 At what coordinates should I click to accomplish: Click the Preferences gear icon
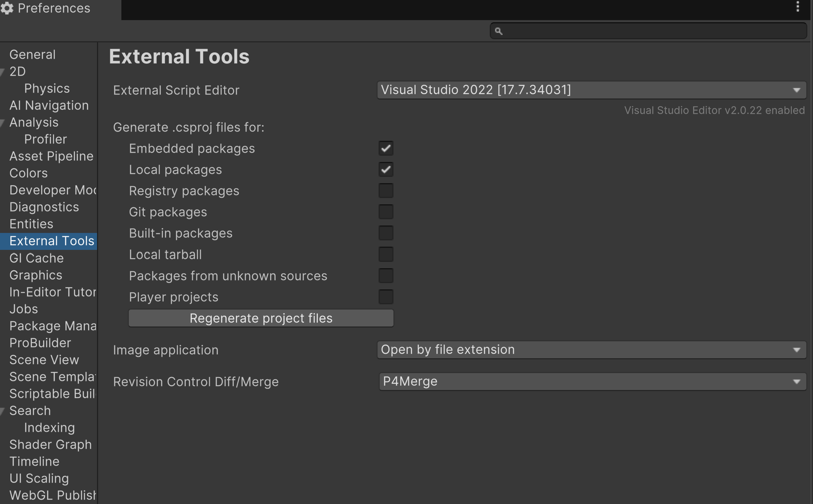coord(7,8)
